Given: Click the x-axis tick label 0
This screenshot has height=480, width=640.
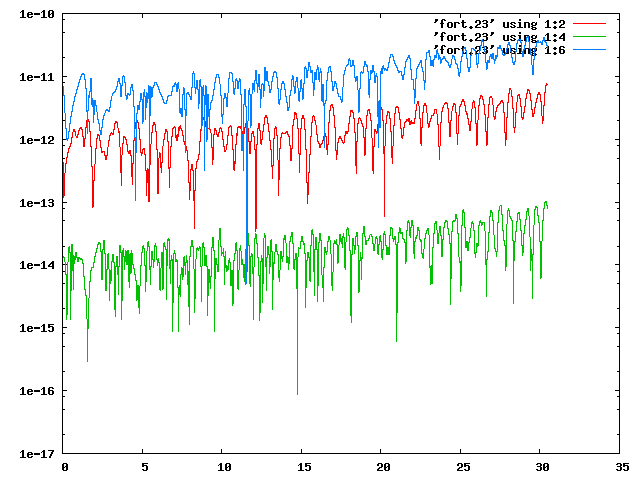Looking at the screenshot, I should (65, 467).
